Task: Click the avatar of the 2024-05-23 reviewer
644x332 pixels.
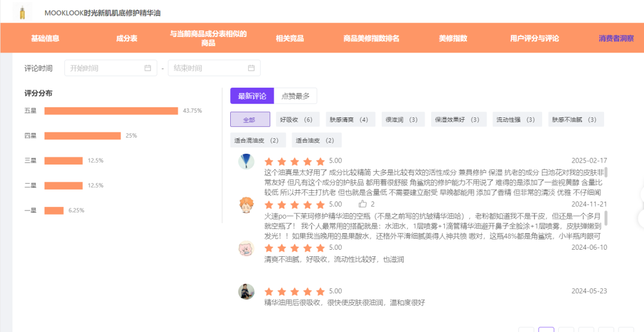Action: pyautogui.click(x=246, y=292)
